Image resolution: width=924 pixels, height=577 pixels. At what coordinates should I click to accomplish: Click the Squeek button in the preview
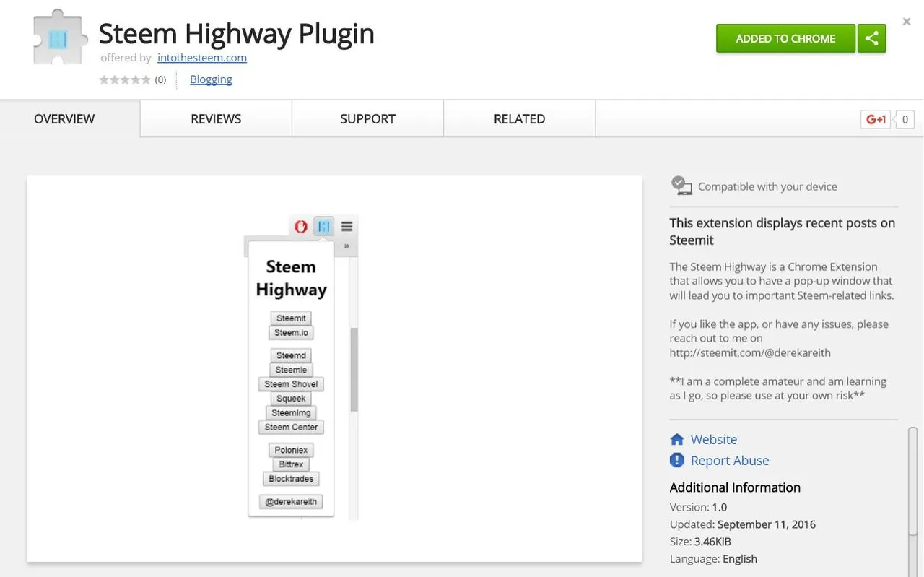(291, 399)
